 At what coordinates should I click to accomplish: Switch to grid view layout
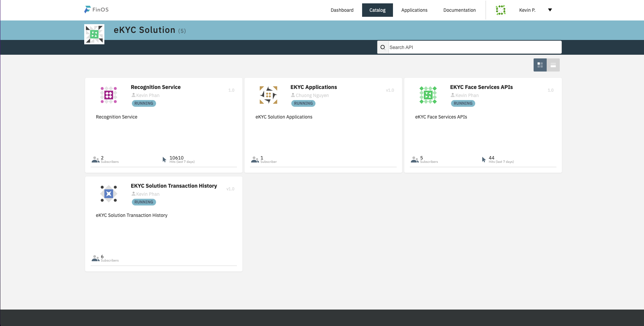pos(540,65)
